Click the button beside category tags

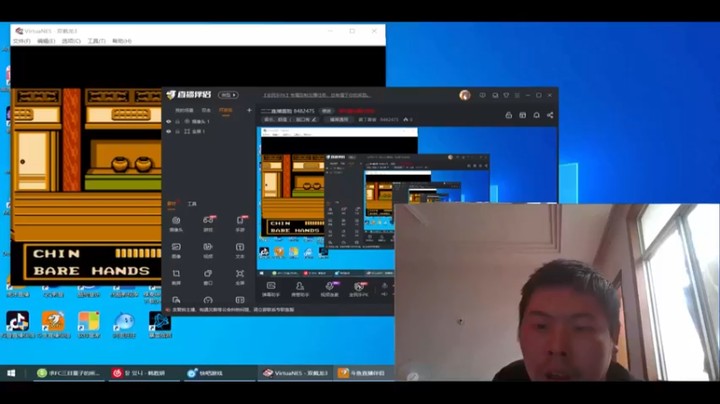[339, 120]
